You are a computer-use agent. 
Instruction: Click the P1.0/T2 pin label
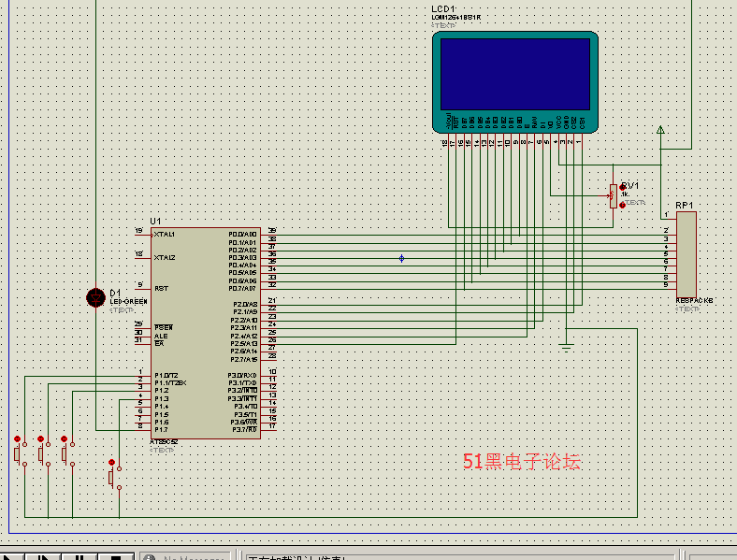(x=166, y=376)
